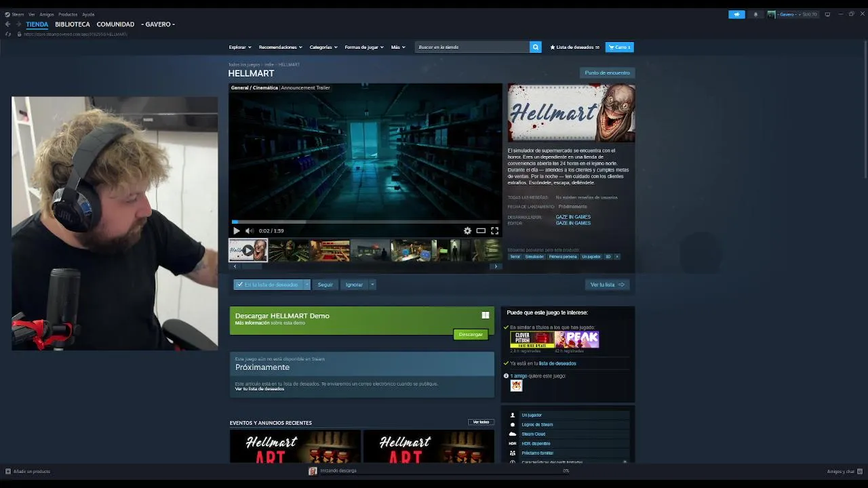This screenshot has width=868, height=488.
Task: Open the CloverPit similar game thumbnail
Action: click(x=532, y=340)
